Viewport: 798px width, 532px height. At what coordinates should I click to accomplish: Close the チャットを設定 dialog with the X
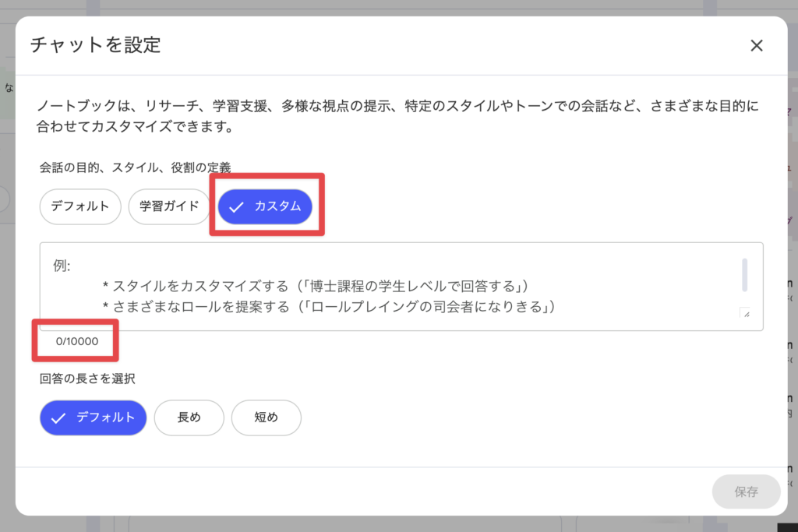point(756,45)
